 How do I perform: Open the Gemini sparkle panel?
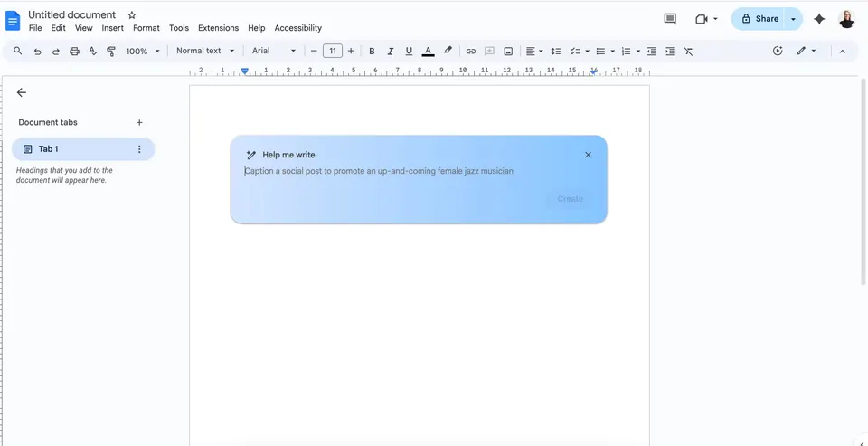pos(819,19)
